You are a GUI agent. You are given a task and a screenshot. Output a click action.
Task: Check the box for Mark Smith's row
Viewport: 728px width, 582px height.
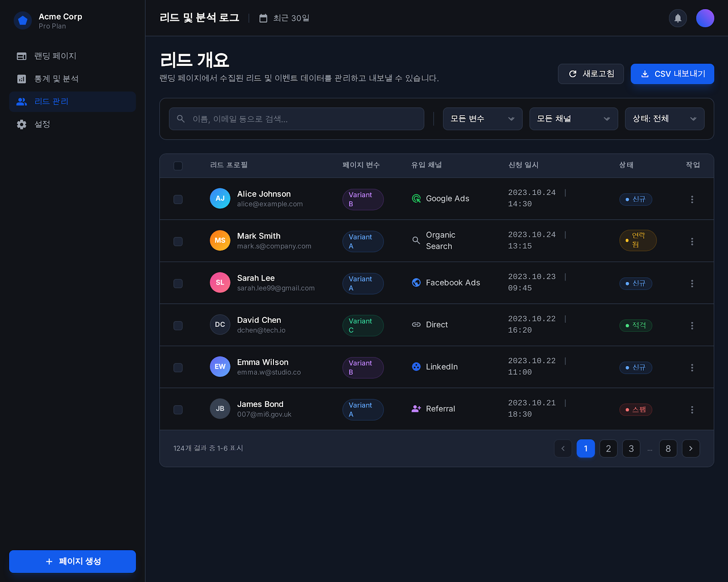point(178,241)
